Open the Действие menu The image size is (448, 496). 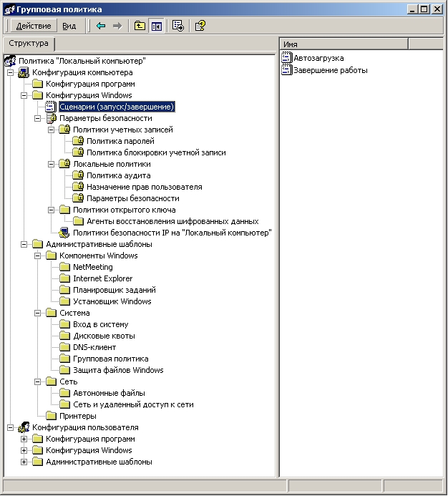coord(33,26)
